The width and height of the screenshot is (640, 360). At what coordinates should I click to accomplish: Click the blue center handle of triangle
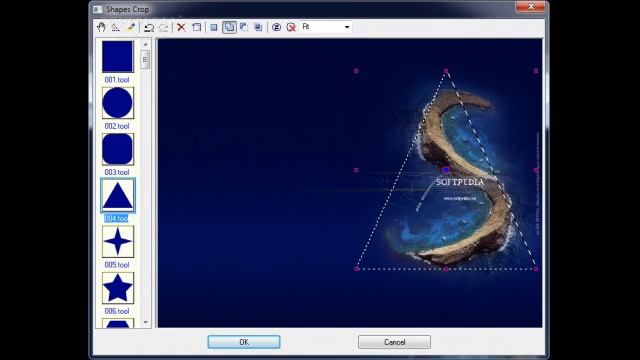point(446,170)
